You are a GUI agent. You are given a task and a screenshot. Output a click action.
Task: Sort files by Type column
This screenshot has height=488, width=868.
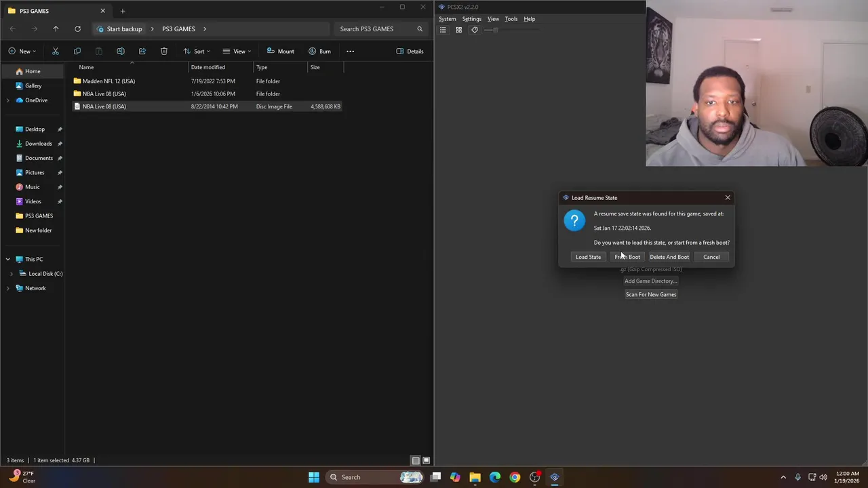(x=262, y=67)
